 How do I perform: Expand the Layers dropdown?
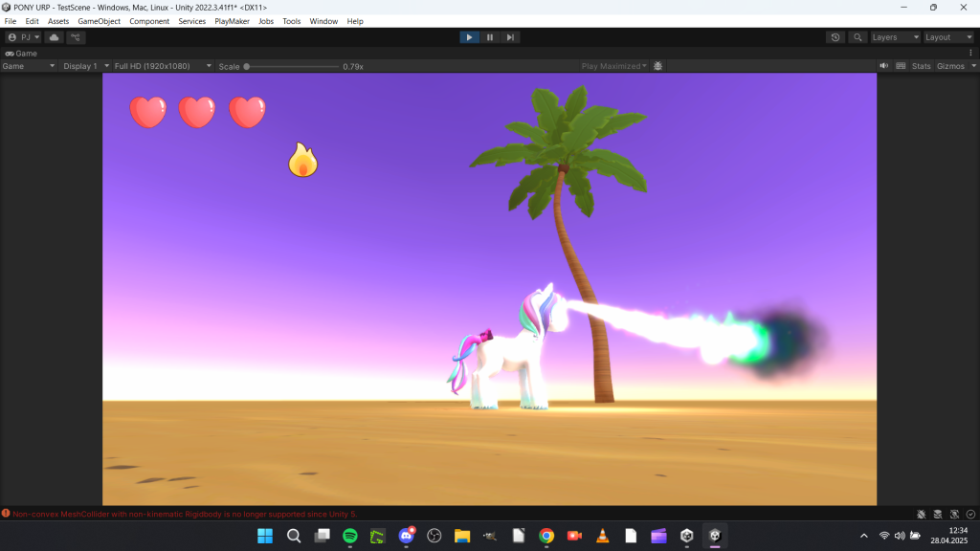tap(895, 37)
